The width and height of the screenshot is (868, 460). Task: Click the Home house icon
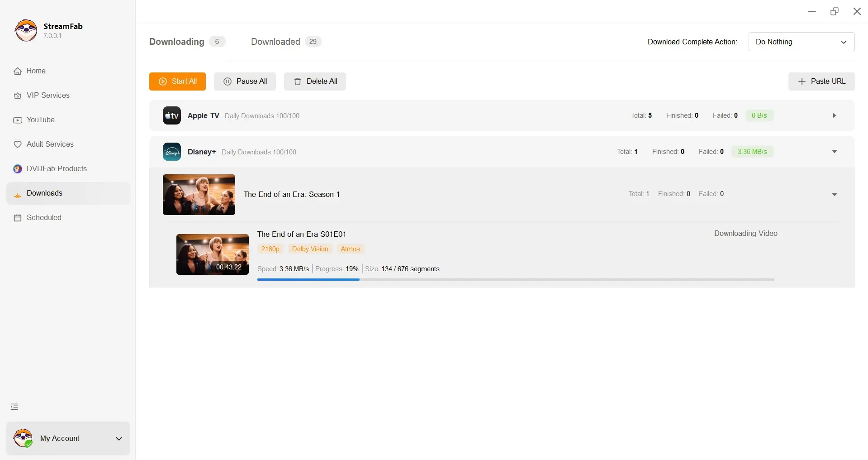(18, 71)
